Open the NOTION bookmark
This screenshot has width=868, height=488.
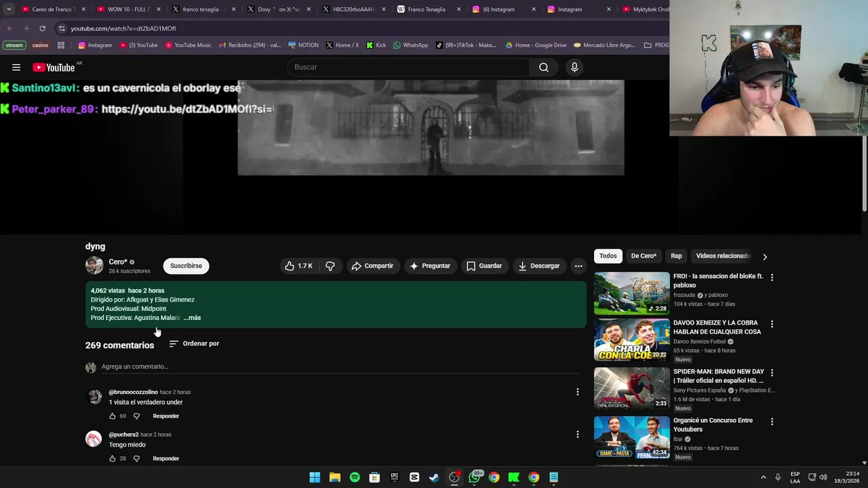(303, 45)
